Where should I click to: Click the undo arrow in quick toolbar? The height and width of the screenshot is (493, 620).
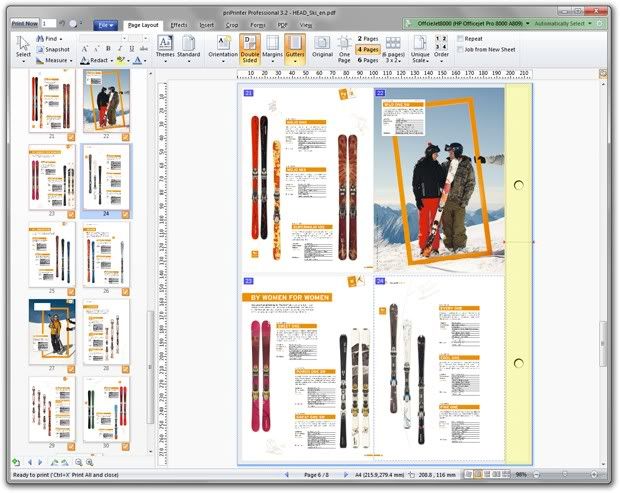pos(62,24)
